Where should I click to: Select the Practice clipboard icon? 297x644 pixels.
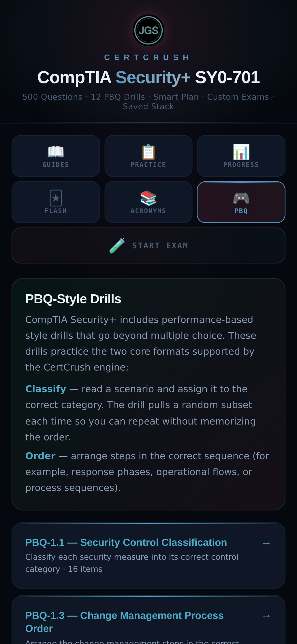tap(148, 152)
